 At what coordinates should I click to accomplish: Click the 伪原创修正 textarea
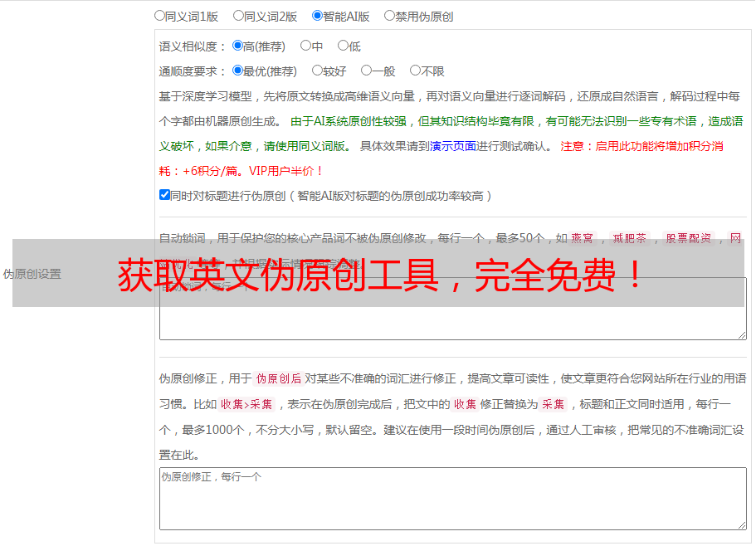pos(453,499)
